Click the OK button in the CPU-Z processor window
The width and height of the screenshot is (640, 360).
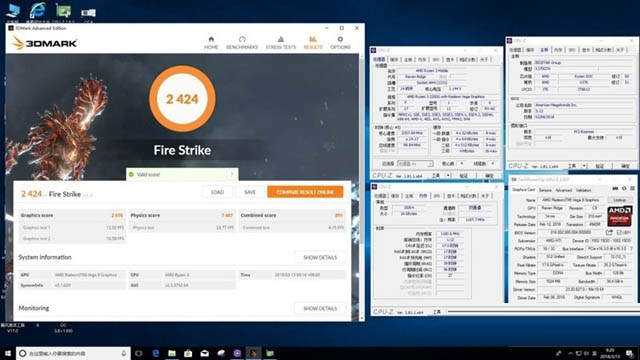[x=489, y=176]
